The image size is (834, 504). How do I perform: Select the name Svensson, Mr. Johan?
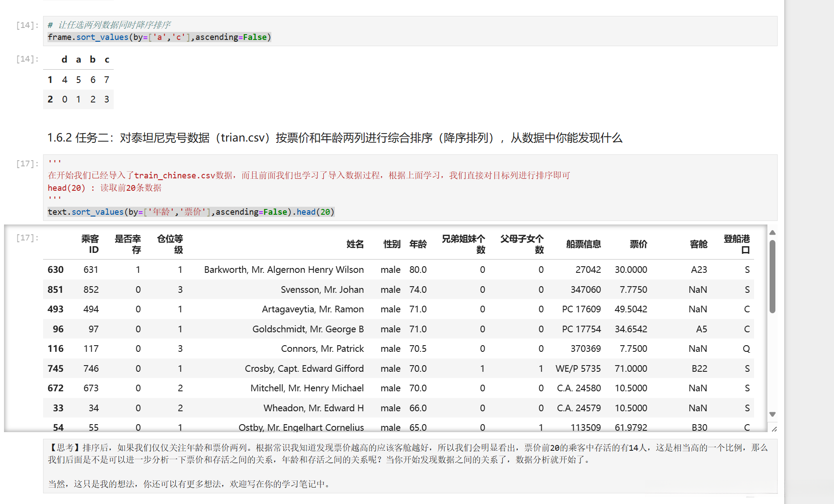(x=322, y=290)
